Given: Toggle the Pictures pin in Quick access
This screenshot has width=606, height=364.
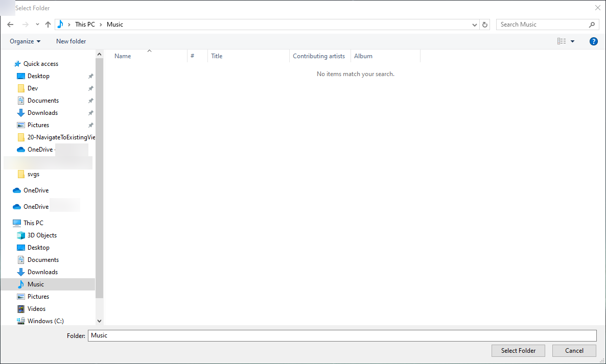Looking at the screenshot, I should click(x=90, y=125).
